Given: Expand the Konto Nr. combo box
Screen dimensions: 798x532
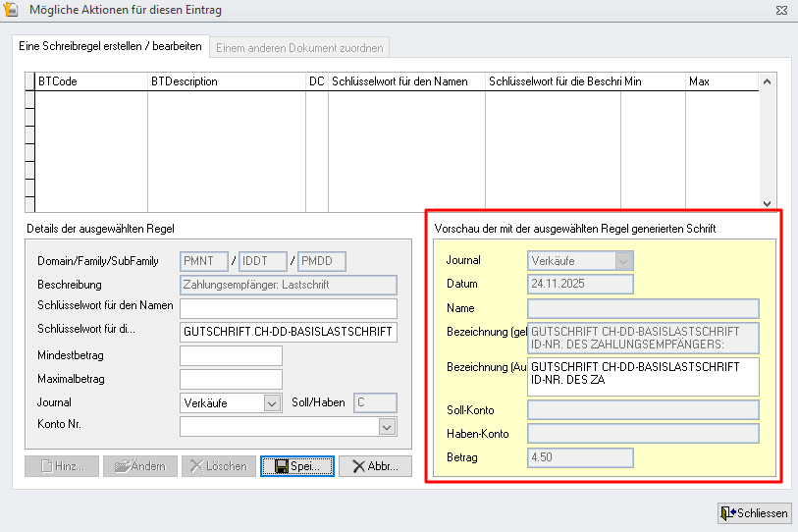Looking at the screenshot, I should (x=387, y=426).
